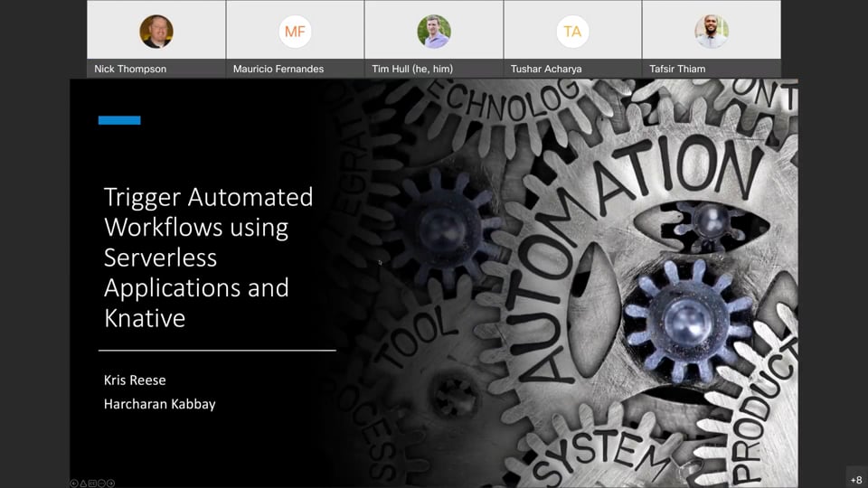868x488 pixels.
Task: Show the +8 additional participants
Action: (856, 480)
